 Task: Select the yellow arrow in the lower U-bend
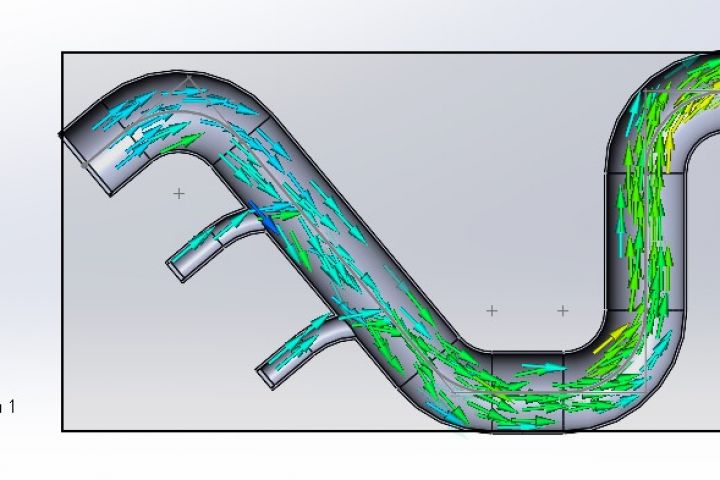click(611, 339)
